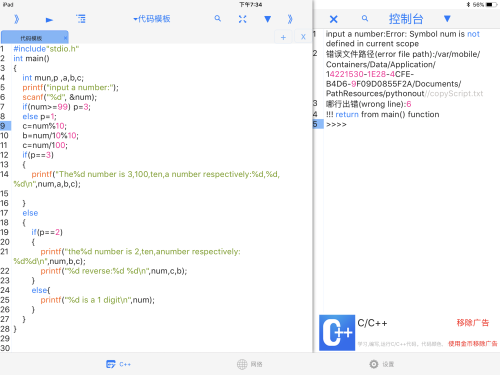
Task: Click the 移除广告 remove ads link
Action: pos(473,323)
